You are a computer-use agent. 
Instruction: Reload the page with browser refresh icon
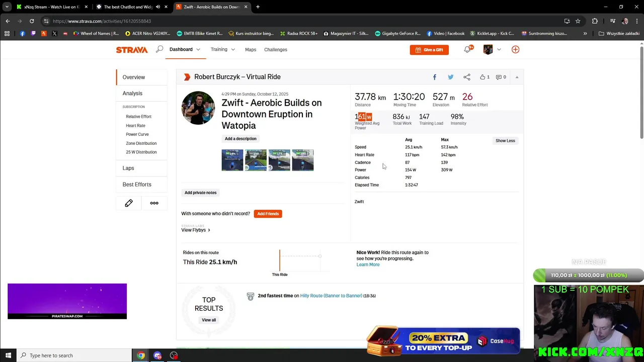32,21
